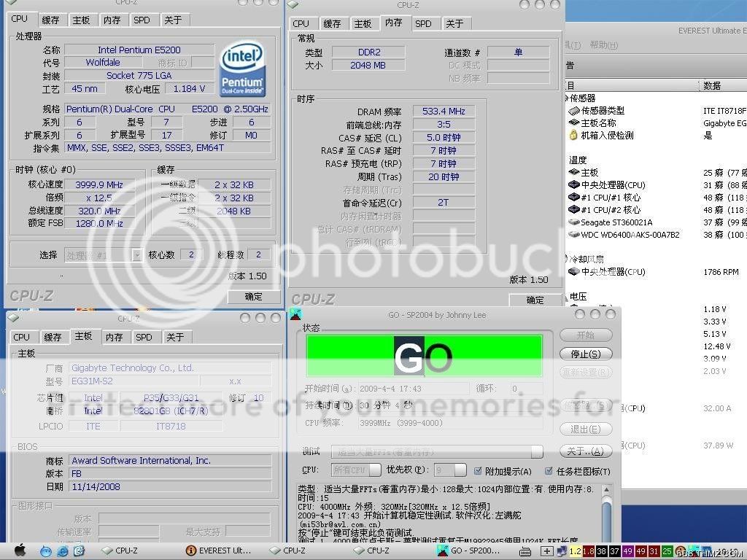The image size is (747, 560).
Task: Click the voltage reading '12.48 V' in EVEREST
Action: click(x=717, y=346)
